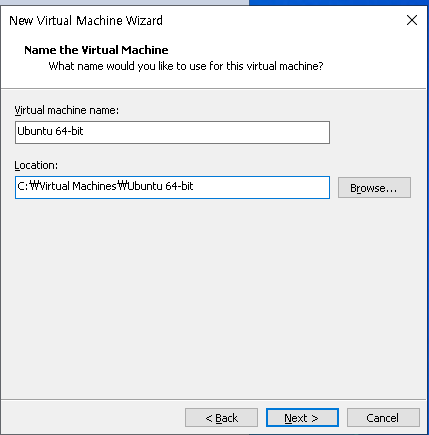This screenshot has height=435, width=429.
Task: Proceed with the Next button
Action: tap(302, 418)
